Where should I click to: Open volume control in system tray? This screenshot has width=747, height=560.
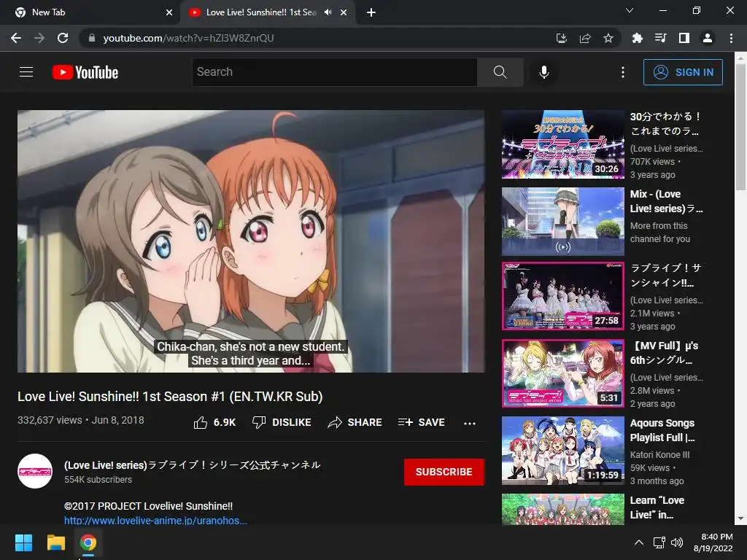[x=676, y=542]
